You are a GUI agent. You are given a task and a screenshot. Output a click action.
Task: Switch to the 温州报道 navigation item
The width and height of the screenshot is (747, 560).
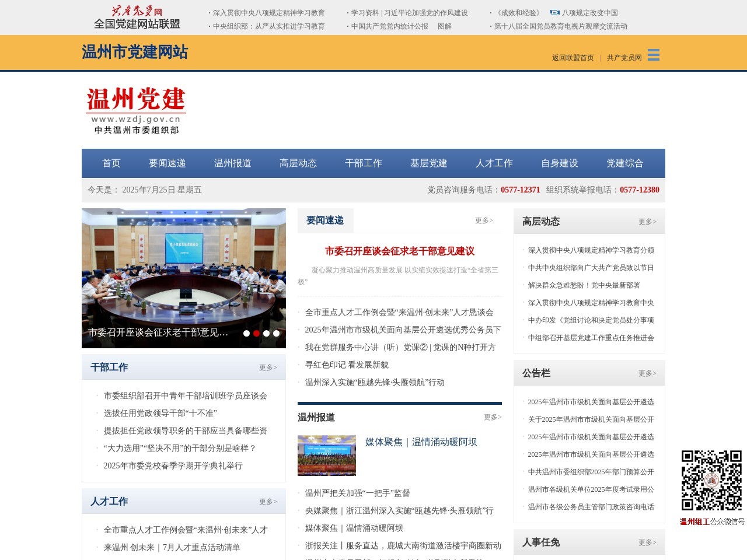233,164
